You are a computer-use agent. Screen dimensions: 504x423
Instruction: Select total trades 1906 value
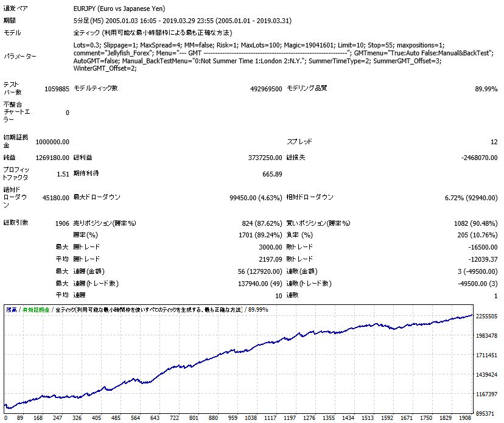tap(62, 223)
